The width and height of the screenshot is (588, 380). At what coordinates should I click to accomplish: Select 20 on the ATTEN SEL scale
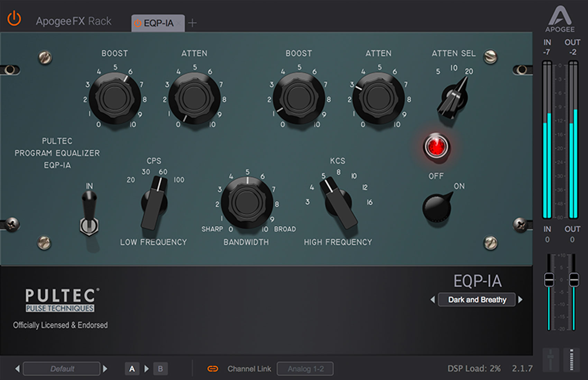pos(469,72)
